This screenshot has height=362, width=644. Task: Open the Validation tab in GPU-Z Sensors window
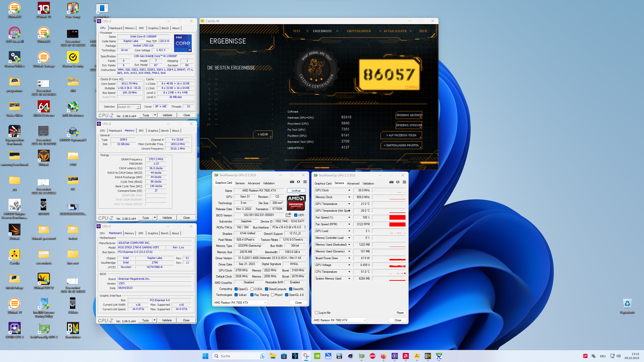pyautogui.click(x=368, y=184)
